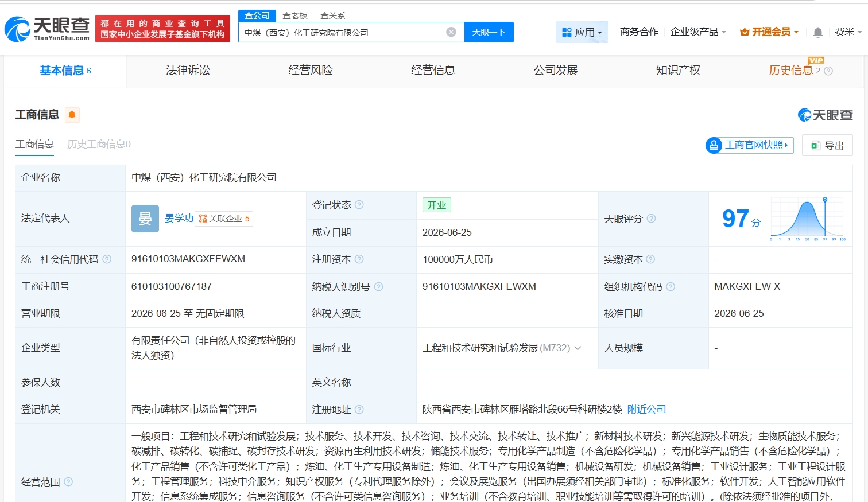Switch to the 查关系 search tab

pos(333,15)
